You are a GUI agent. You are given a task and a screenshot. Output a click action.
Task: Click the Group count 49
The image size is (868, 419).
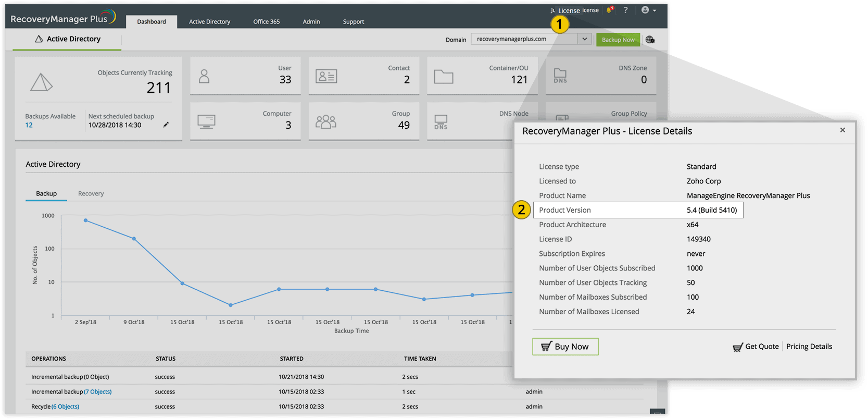click(x=404, y=125)
